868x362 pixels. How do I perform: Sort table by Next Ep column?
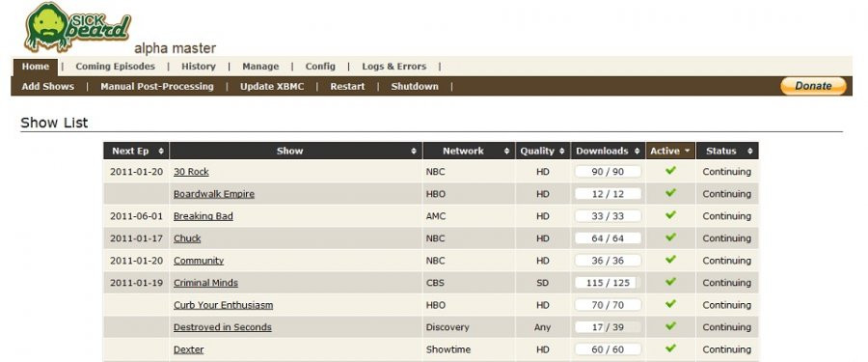pos(136,151)
